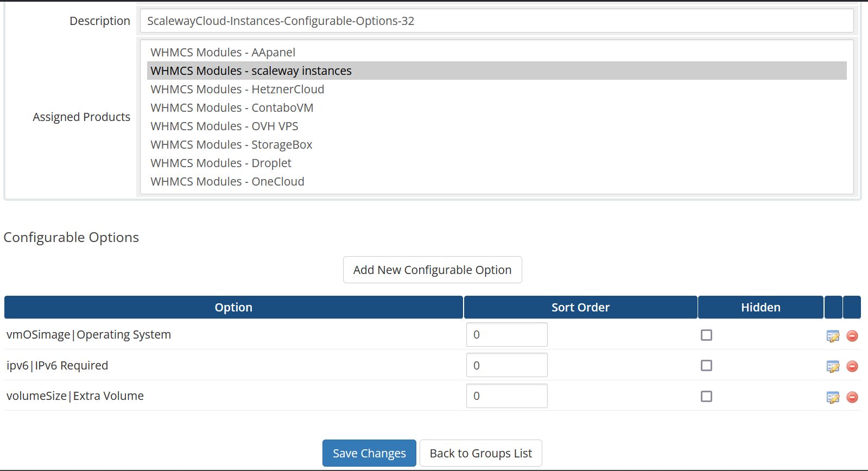Focus sort order field for volumeSize
The width and height of the screenshot is (868, 471).
(506, 396)
